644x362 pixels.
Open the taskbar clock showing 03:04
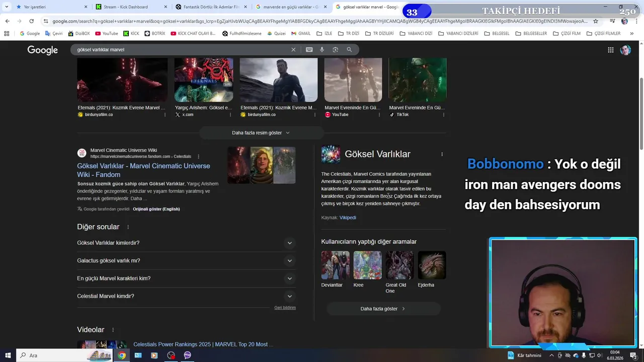coord(615,355)
